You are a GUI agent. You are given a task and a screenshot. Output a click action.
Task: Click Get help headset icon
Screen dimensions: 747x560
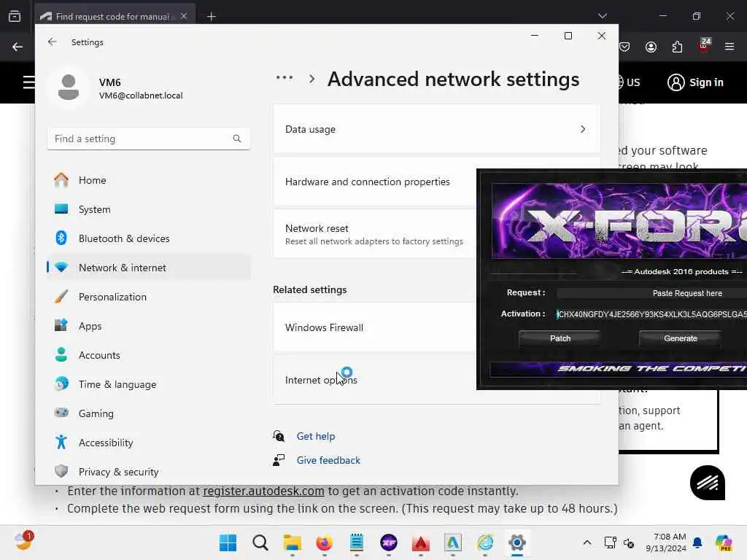[279, 436]
